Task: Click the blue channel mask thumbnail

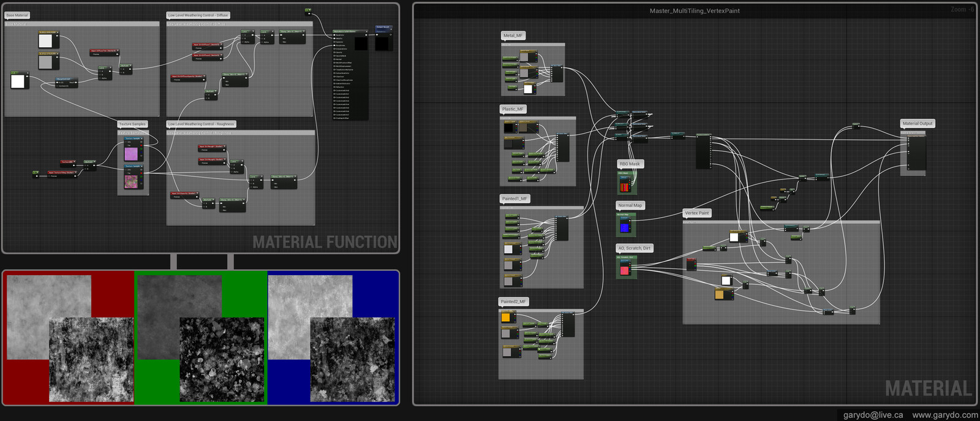Action: [x=352, y=359]
